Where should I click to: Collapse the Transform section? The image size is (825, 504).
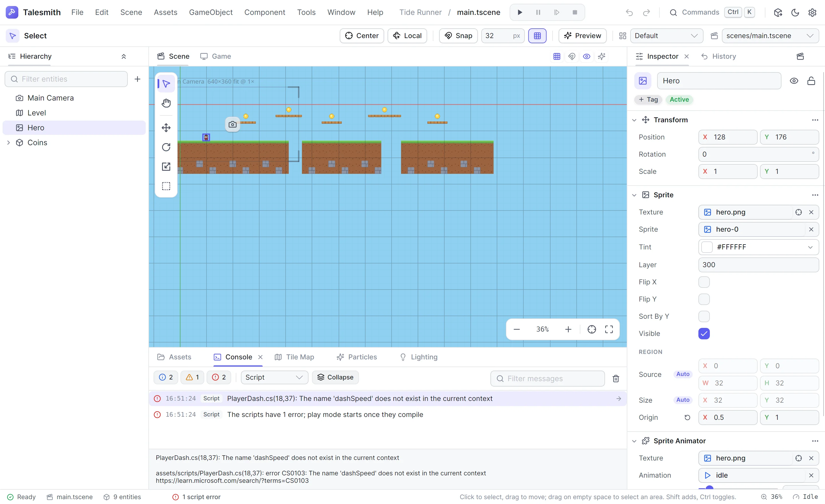[x=634, y=120]
